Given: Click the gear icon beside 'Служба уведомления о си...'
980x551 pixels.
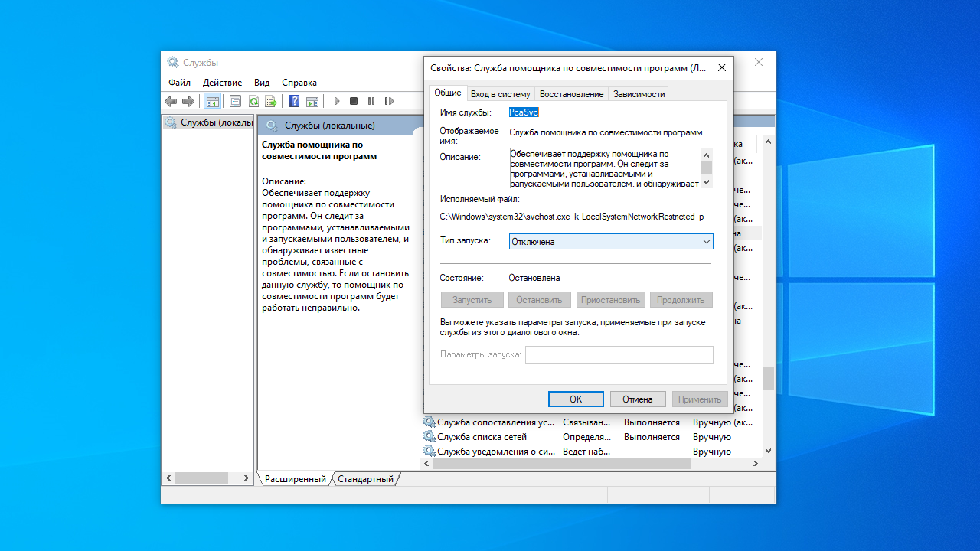Looking at the screenshot, I should (430, 452).
